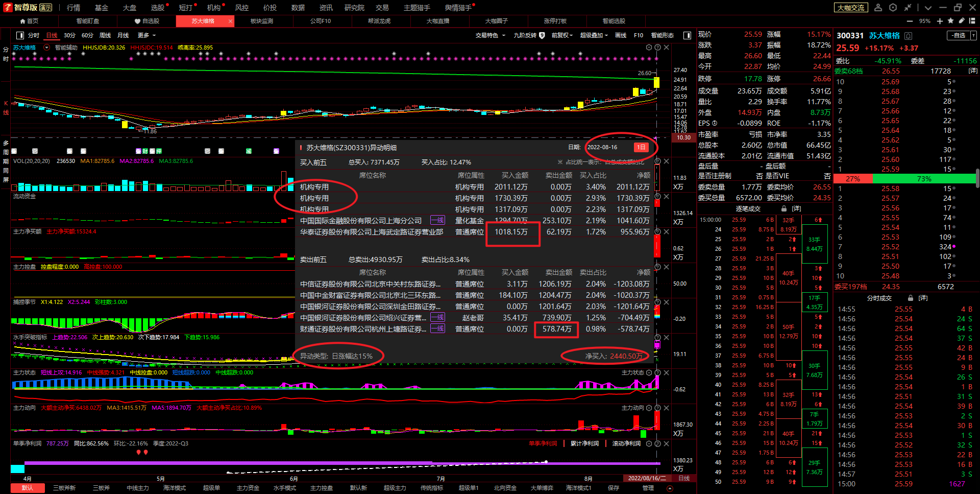Open settings for the 主力状态 panel
Image resolution: width=980 pixels, height=494 pixels.
(x=649, y=372)
